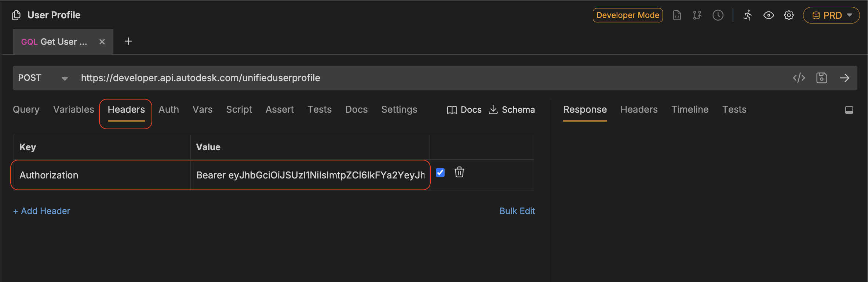This screenshot has width=868, height=282.
Task: Close the Get User request tab
Action: point(102,42)
